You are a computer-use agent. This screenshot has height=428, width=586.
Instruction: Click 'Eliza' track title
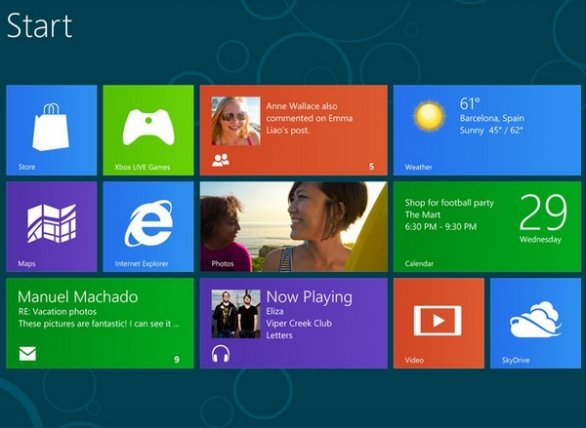pos(275,311)
